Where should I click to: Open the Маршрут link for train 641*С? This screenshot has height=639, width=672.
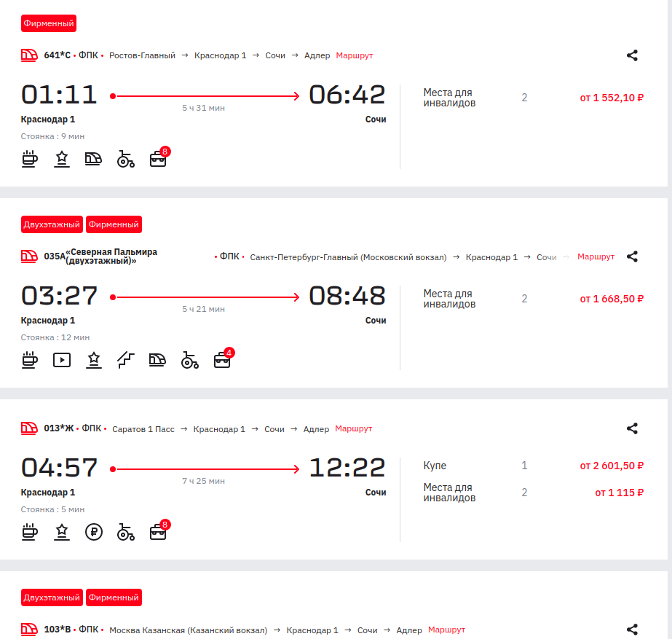pos(354,55)
